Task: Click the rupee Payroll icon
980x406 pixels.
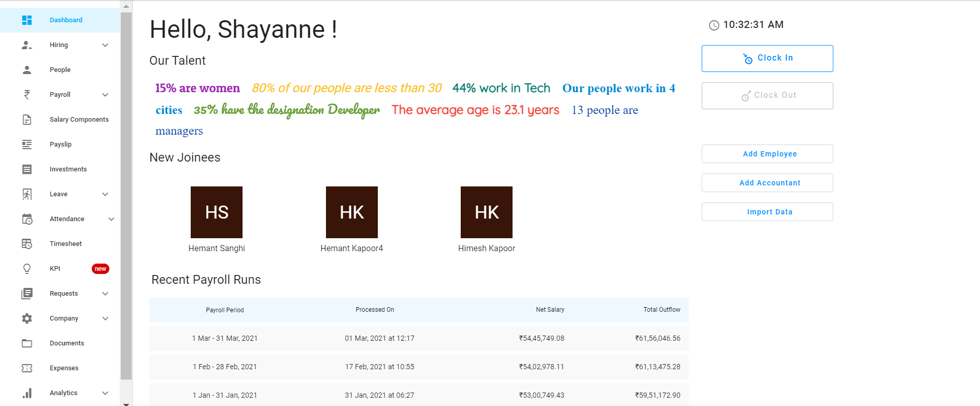Action: pyautogui.click(x=27, y=95)
